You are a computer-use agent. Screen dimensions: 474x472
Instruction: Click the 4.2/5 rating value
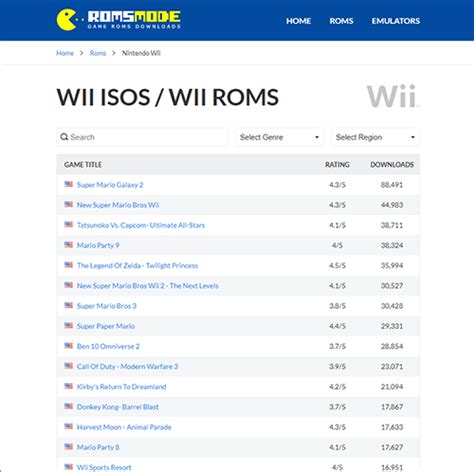[x=337, y=387]
